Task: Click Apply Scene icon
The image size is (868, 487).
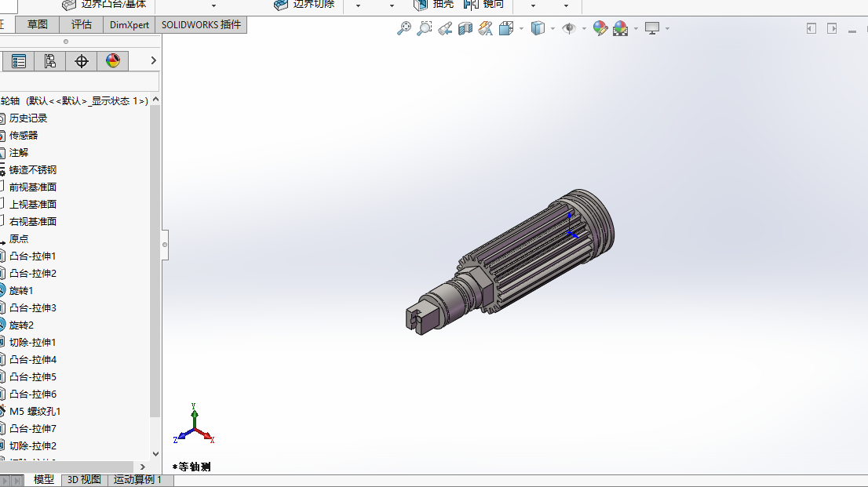Action: tap(621, 28)
